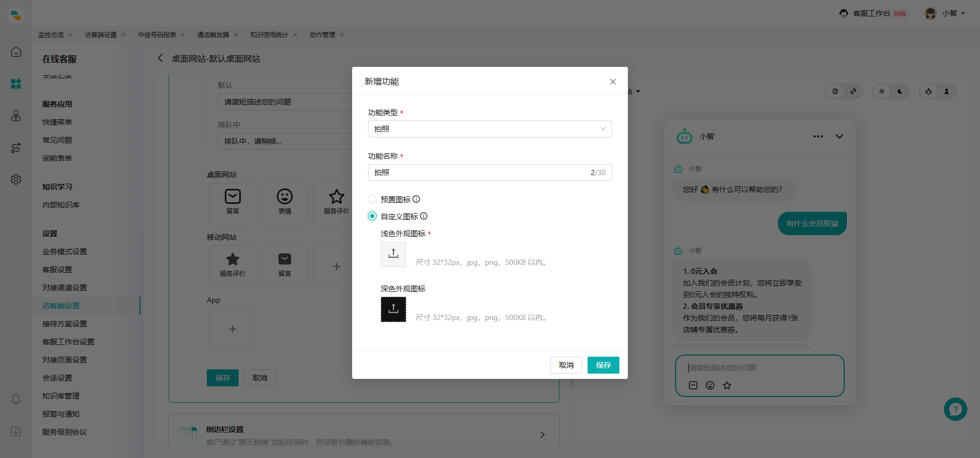
Task: Edit the 排队中 text field
Action: point(285,141)
